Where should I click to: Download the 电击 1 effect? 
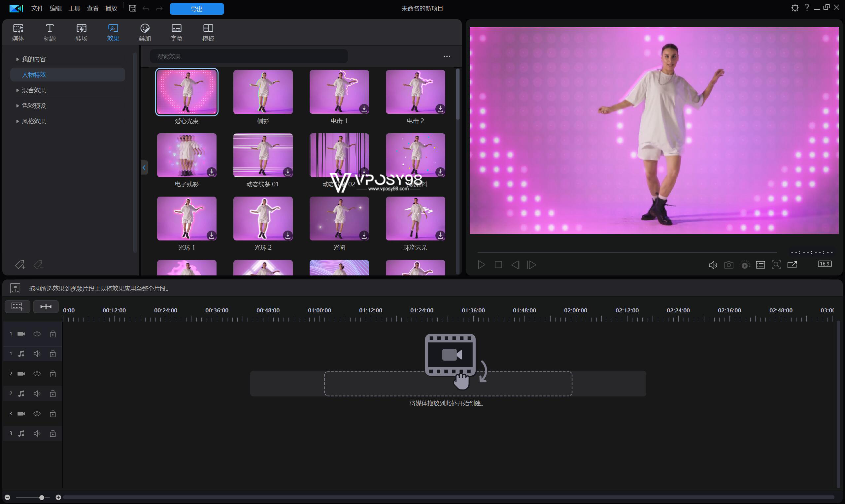click(364, 109)
